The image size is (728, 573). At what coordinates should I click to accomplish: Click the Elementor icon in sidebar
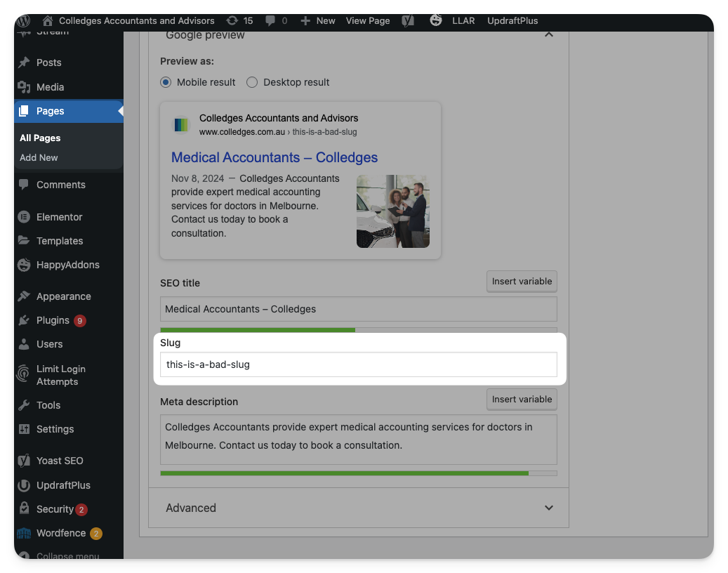point(24,217)
